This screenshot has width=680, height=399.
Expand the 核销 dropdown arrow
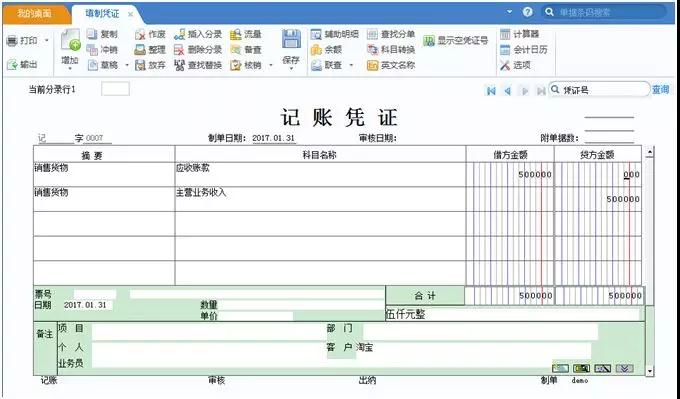point(271,65)
